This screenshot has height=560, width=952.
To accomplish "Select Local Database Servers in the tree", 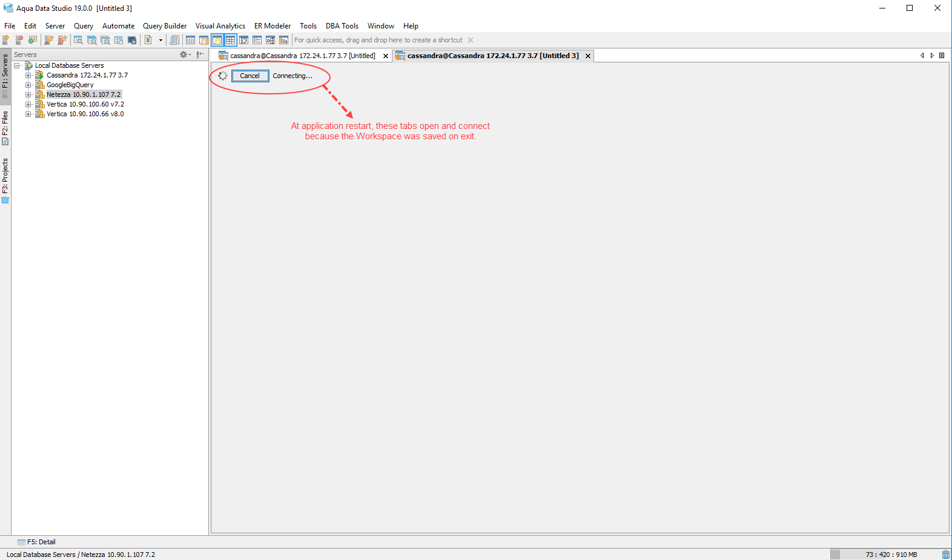I will coord(69,65).
